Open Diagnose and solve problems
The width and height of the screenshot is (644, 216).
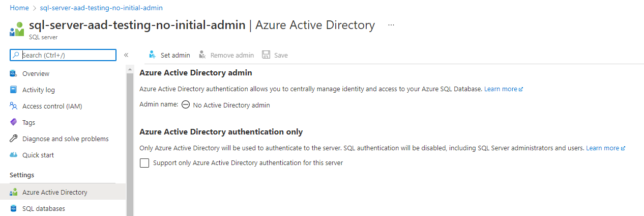pos(66,139)
